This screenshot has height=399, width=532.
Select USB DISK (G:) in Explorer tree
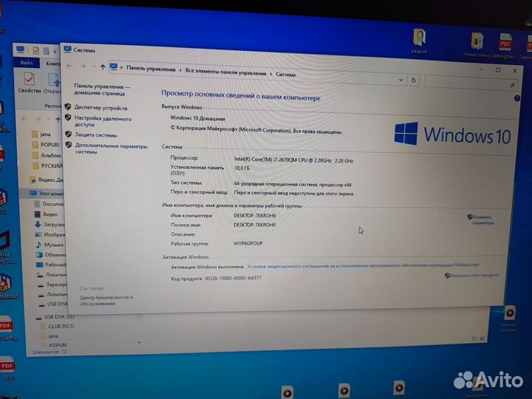point(55,316)
